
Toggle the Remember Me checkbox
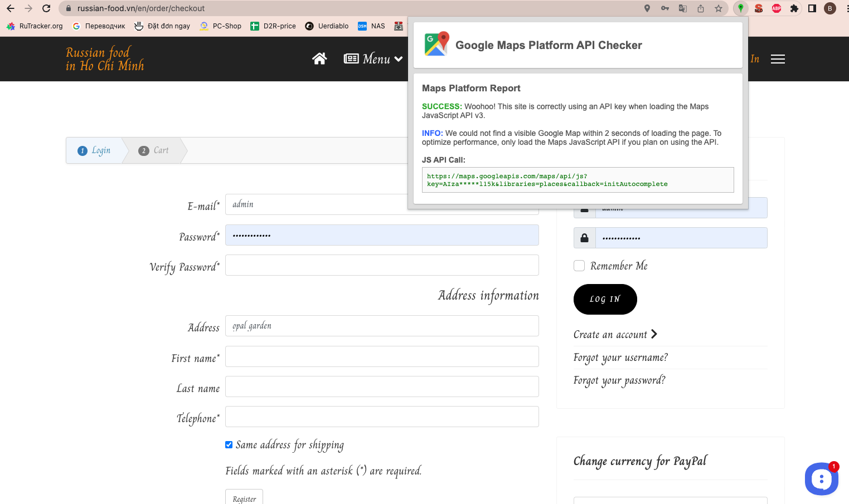(x=579, y=266)
